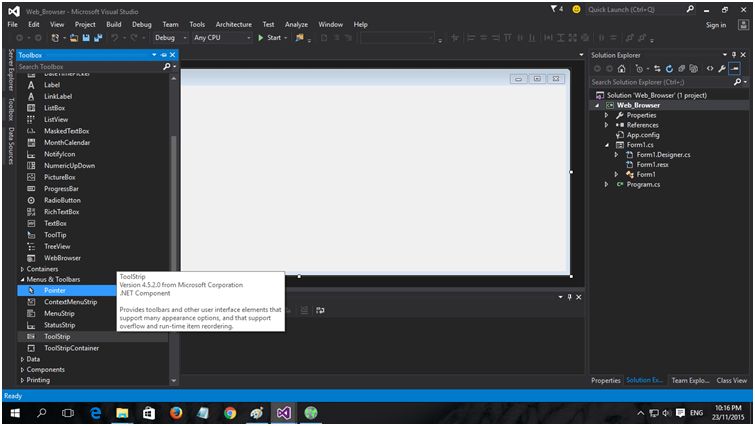Toggle the Toolbox auto-hide pin

point(163,54)
